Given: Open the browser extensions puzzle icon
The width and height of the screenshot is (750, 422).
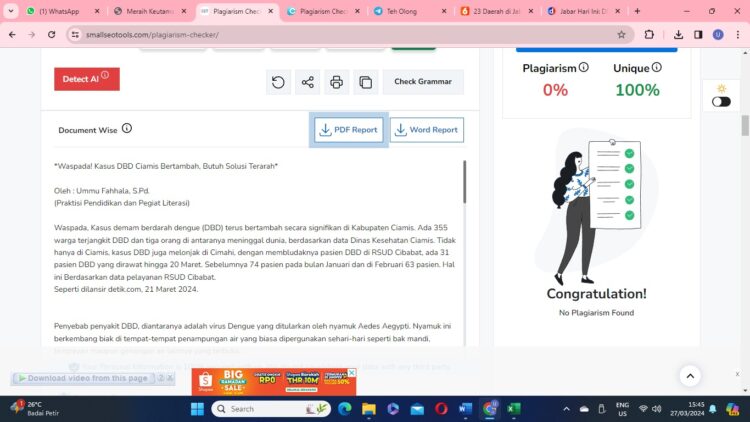Looking at the screenshot, I should [649, 34].
